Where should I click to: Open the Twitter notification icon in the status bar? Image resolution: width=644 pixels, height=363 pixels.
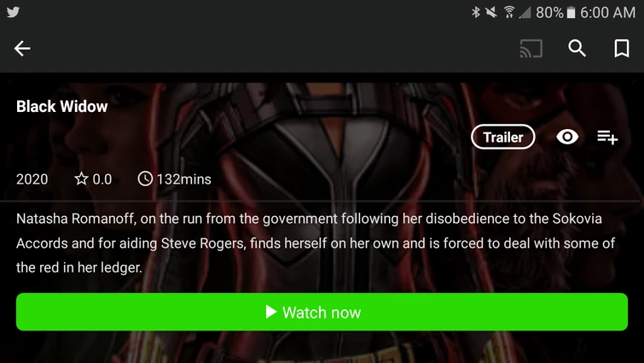click(13, 12)
